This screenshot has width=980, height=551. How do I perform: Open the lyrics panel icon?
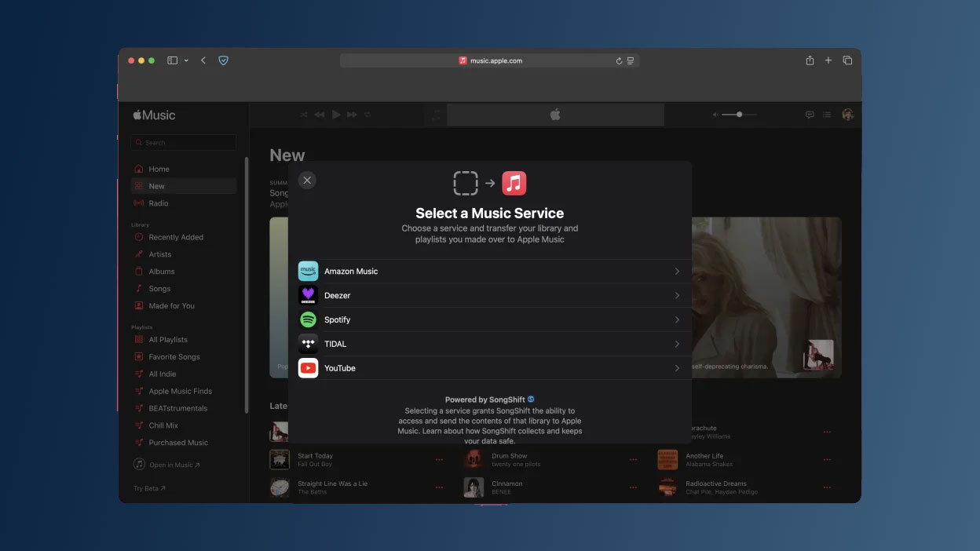(x=810, y=115)
